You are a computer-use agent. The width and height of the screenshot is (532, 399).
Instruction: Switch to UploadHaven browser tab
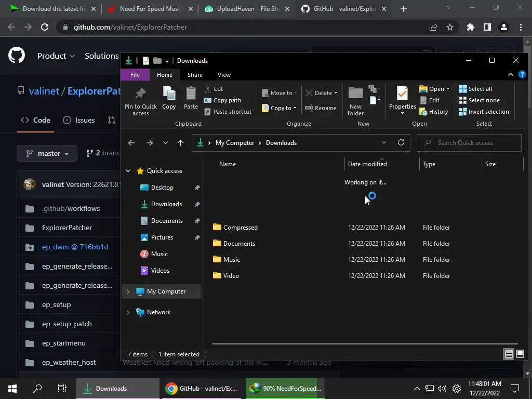tap(247, 9)
